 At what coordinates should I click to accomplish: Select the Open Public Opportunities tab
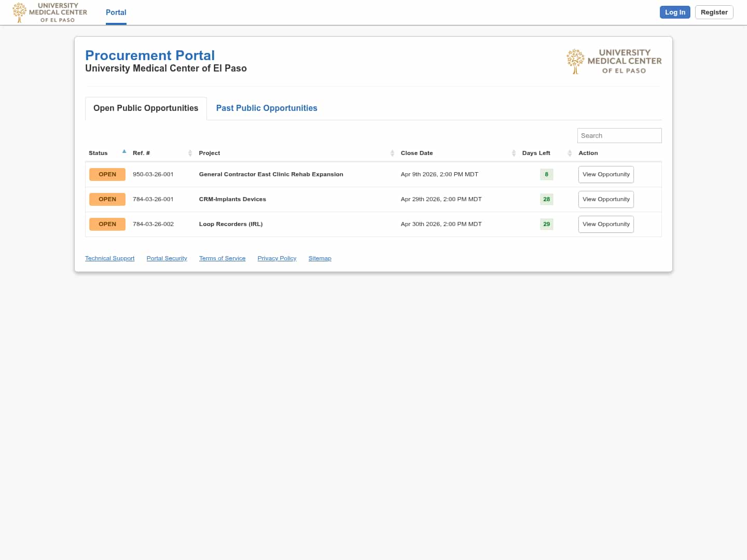click(x=145, y=108)
